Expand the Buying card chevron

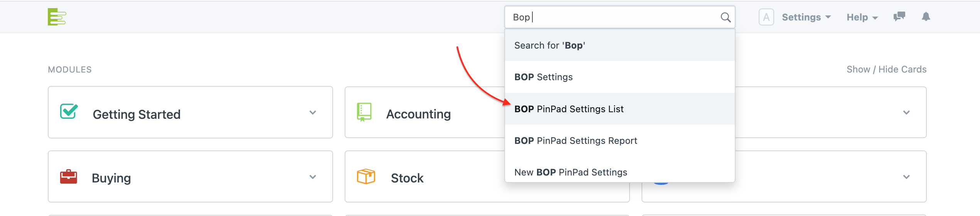tap(313, 177)
